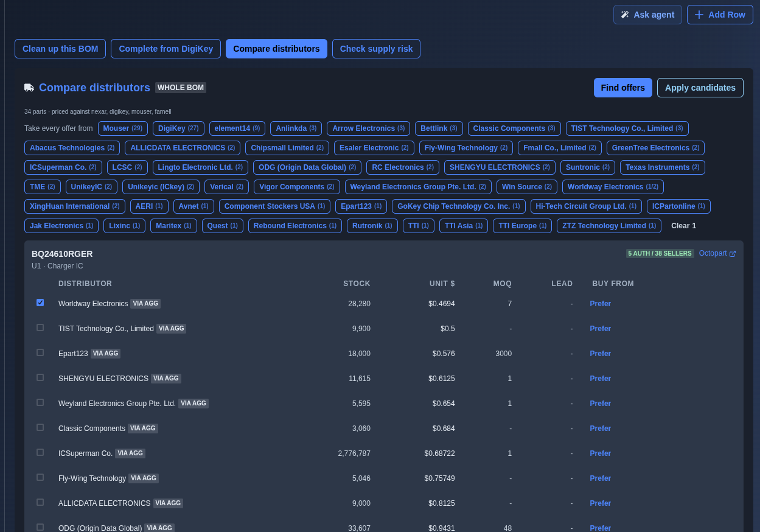Viewport: 760px width, 532px height.
Task: Select the SHENGYU ELECTRONICS row checkbox
Action: click(x=40, y=377)
